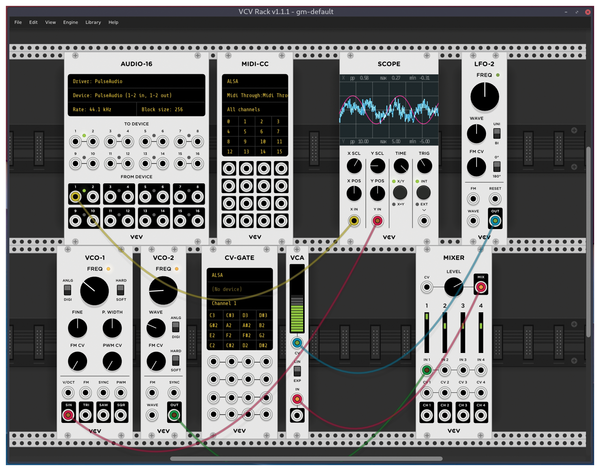Click Scope X IN input jack
The height and width of the screenshot is (471, 600).
[x=354, y=221]
